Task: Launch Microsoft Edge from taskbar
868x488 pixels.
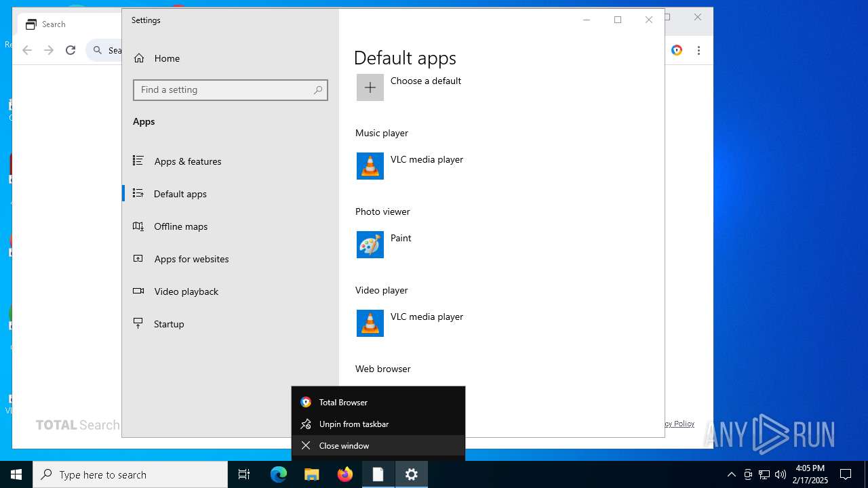Action: click(x=279, y=474)
